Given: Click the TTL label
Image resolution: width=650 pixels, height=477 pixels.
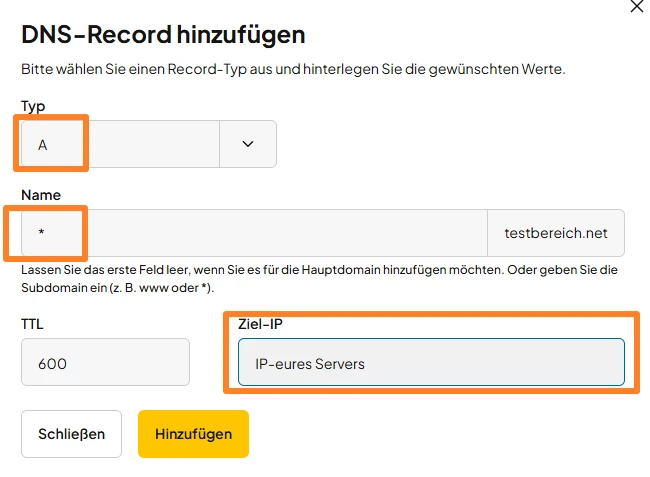Looking at the screenshot, I should point(32,324).
